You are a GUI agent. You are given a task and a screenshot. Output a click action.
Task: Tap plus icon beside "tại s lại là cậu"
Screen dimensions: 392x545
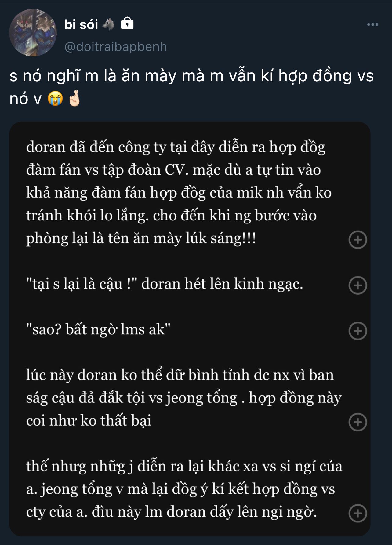click(x=358, y=285)
